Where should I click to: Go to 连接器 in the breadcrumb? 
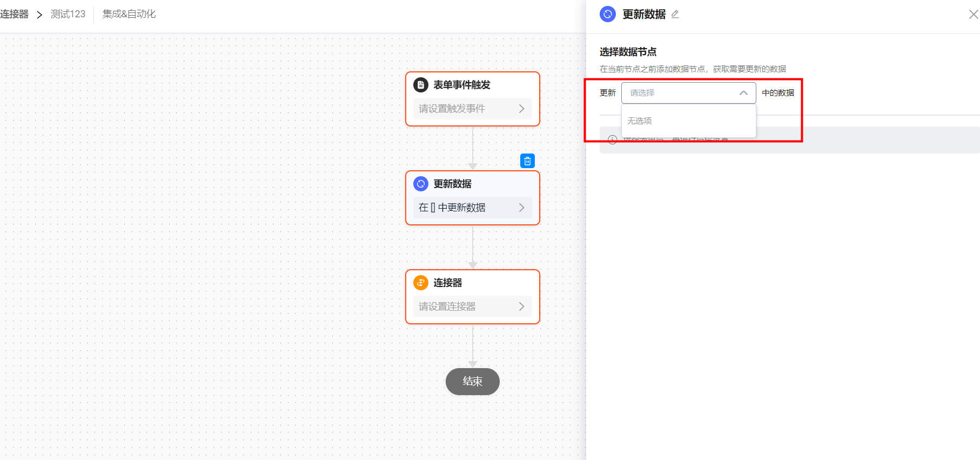pyautogui.click(x=15, y=14)
